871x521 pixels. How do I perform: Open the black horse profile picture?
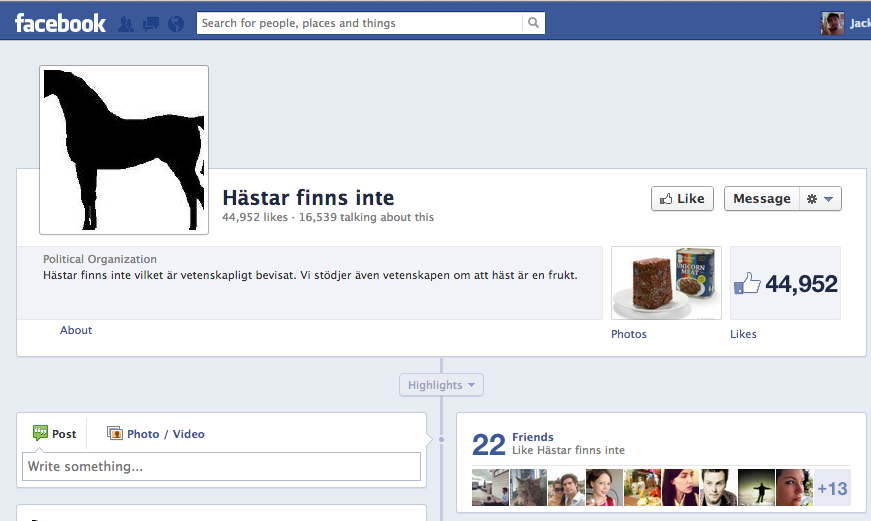coord(124,150)
